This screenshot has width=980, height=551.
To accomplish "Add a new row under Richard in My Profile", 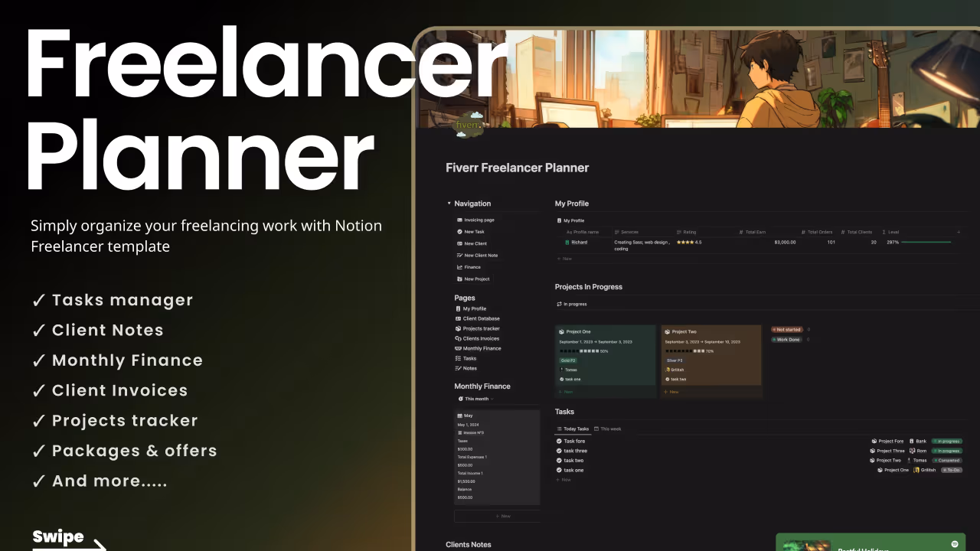I will point(564,259).
